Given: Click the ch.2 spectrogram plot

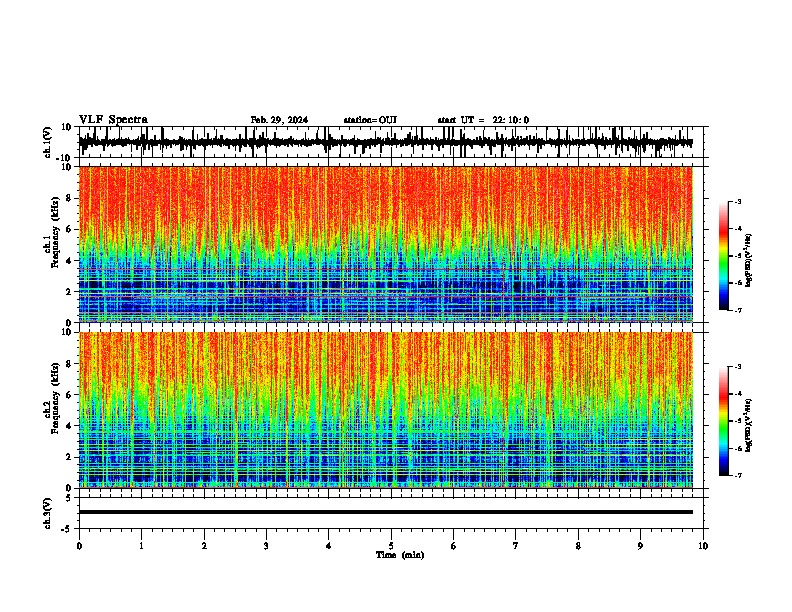Looking at the screenshot, I should coord(386,410).
